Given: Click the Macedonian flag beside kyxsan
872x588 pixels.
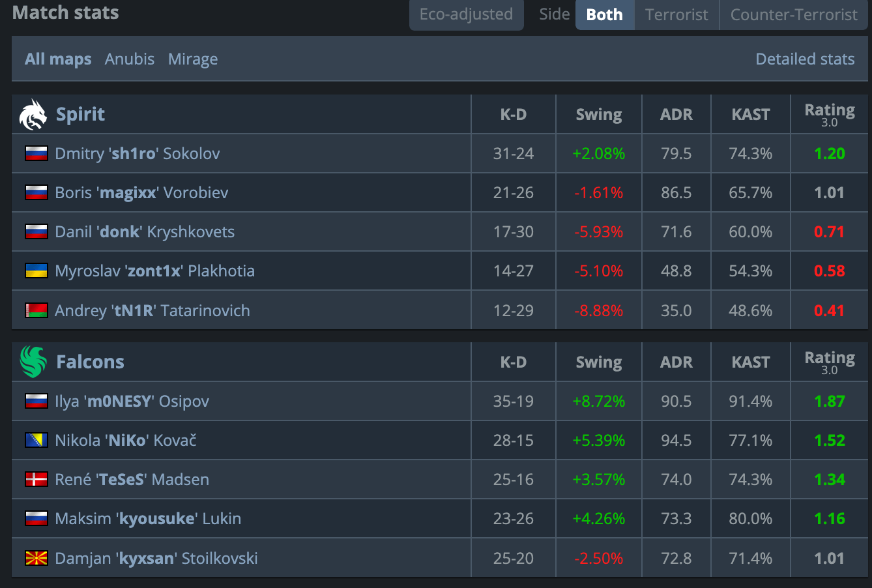Looking at the screenshot, I should pos(36,558).
